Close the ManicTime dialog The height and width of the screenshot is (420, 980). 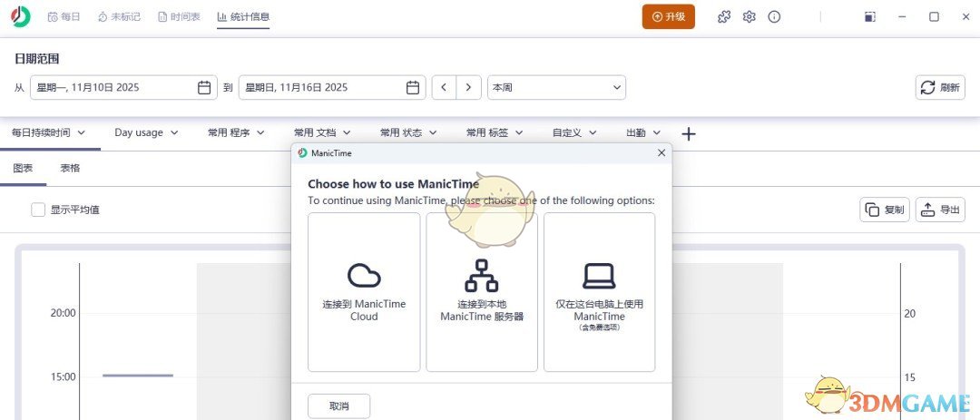point(661,152)
